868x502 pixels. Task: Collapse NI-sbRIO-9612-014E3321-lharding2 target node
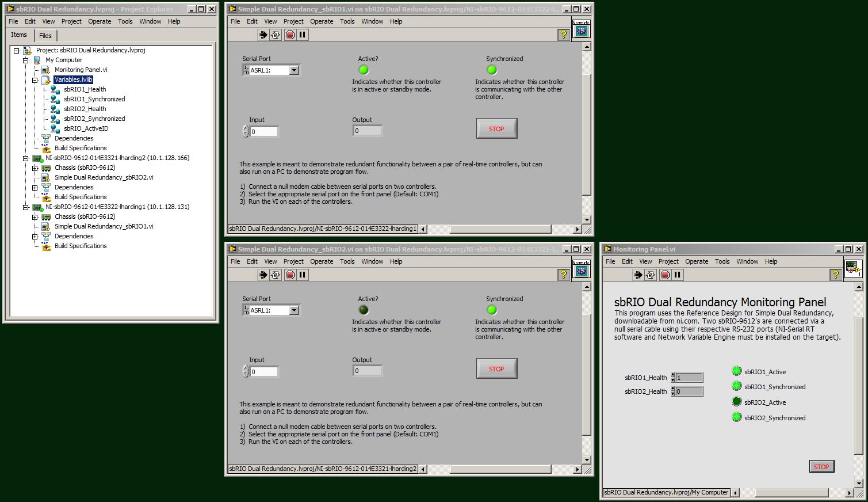click(26, 158)
